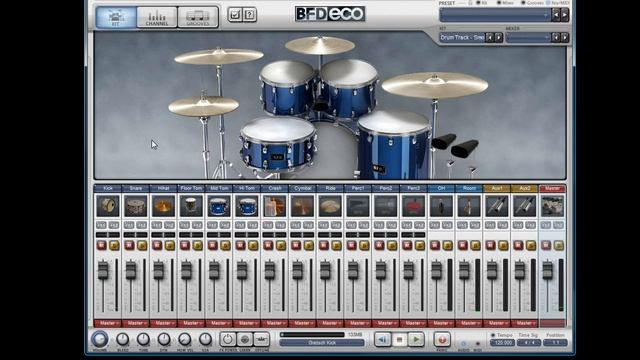Screen dimensions: 640x360
Task: Toggle the FX Power button
Action: pyautogui.click(x=228, y=339)
